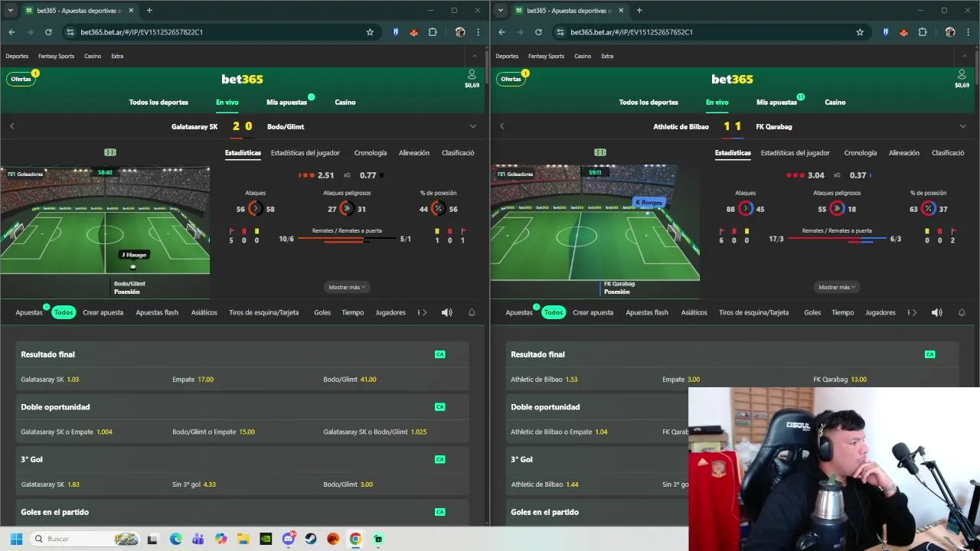Expand Mostrar más in Galatasaray statistics
980x551 pixels.
coord(347,287)
